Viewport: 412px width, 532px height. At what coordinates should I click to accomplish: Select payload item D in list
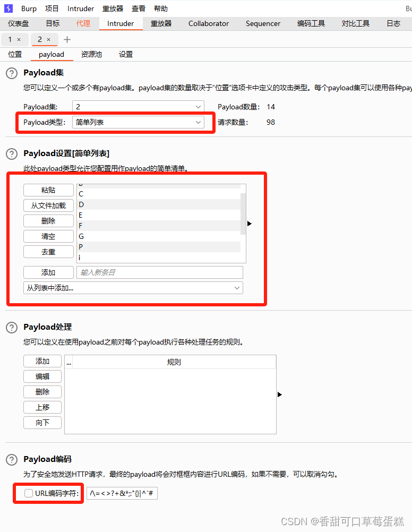click(159, 204)
